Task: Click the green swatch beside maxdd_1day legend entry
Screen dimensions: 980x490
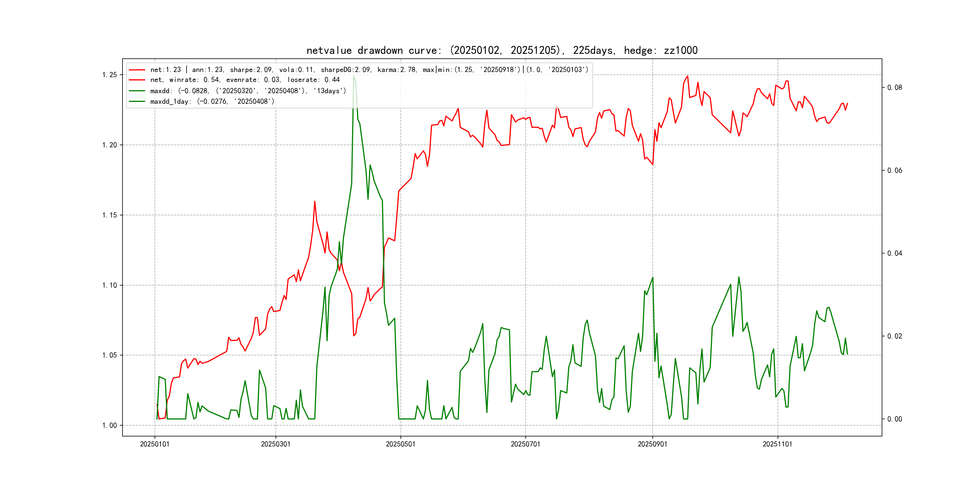Action: 137,102
